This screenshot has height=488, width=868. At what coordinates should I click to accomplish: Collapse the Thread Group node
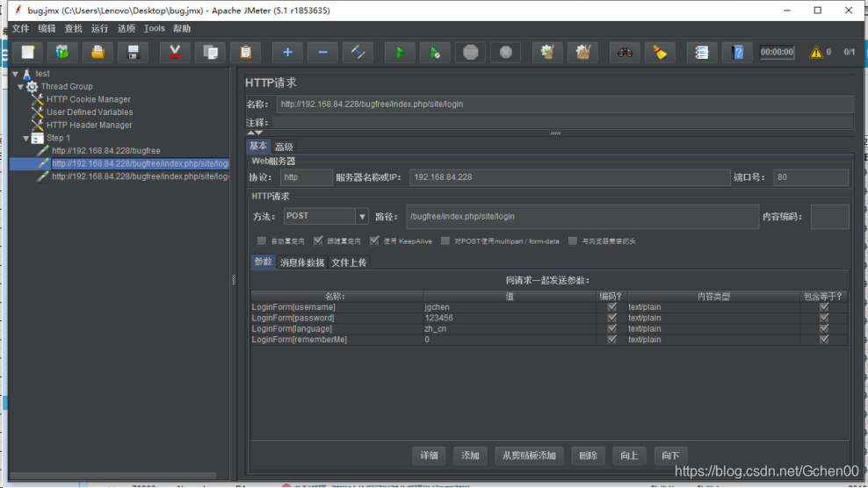pos(20,86)
